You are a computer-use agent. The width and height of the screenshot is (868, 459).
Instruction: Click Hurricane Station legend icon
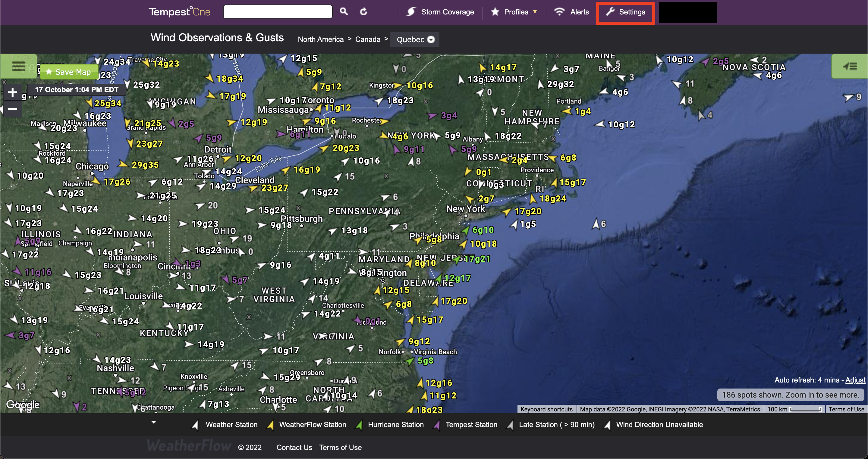click(359, 425)
